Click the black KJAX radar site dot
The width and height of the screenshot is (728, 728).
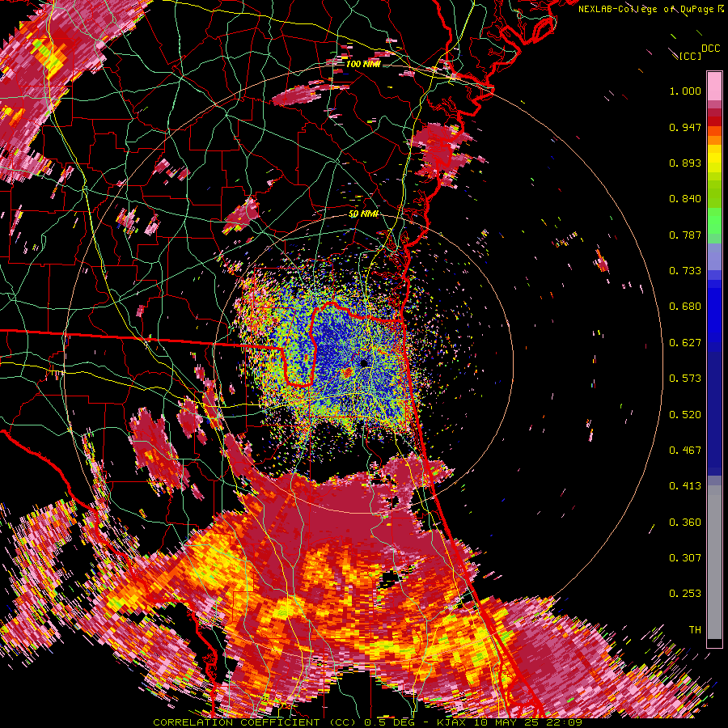pyautogui.click(x=365, y=363)
